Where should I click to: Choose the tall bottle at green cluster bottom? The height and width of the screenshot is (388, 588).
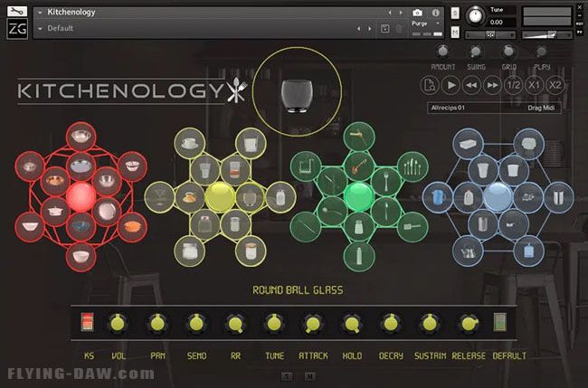click(359, 257)
